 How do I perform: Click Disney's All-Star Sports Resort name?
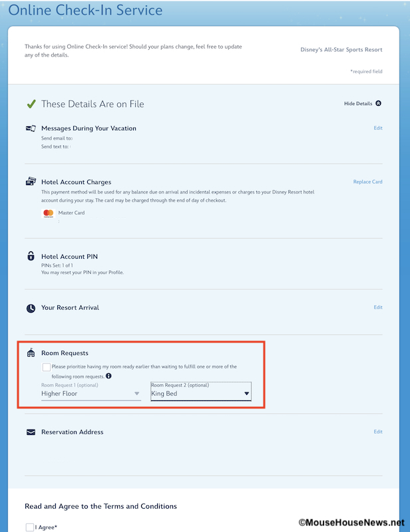click(x=341, y=50)
